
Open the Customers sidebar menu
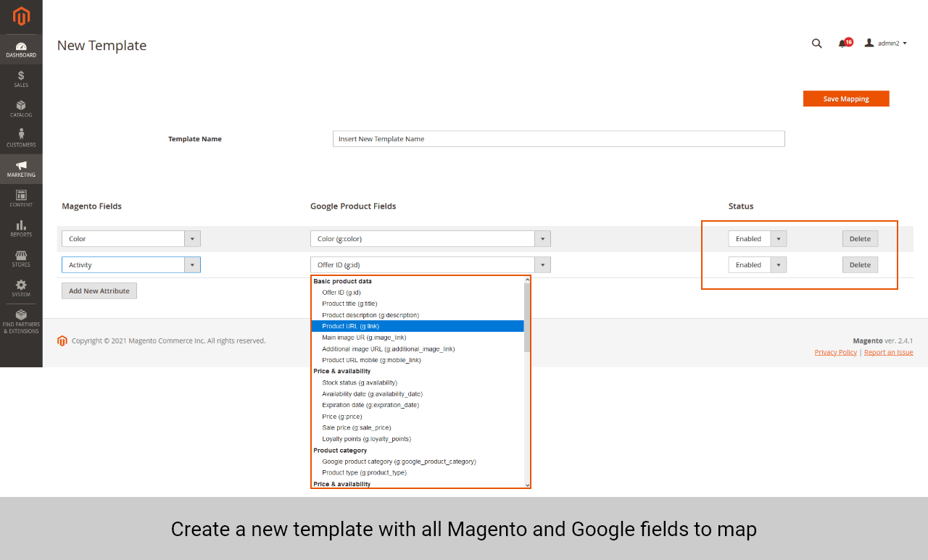coord(21,138)
